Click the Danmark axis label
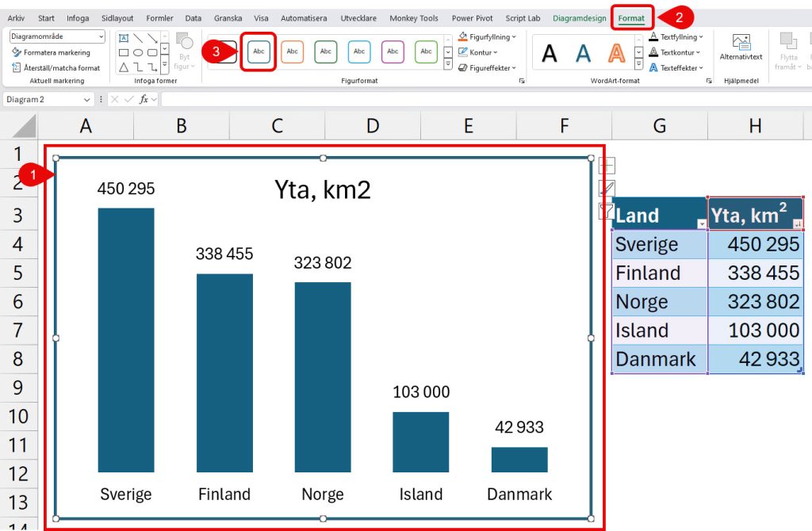The image size is (812, 531). 519,495
